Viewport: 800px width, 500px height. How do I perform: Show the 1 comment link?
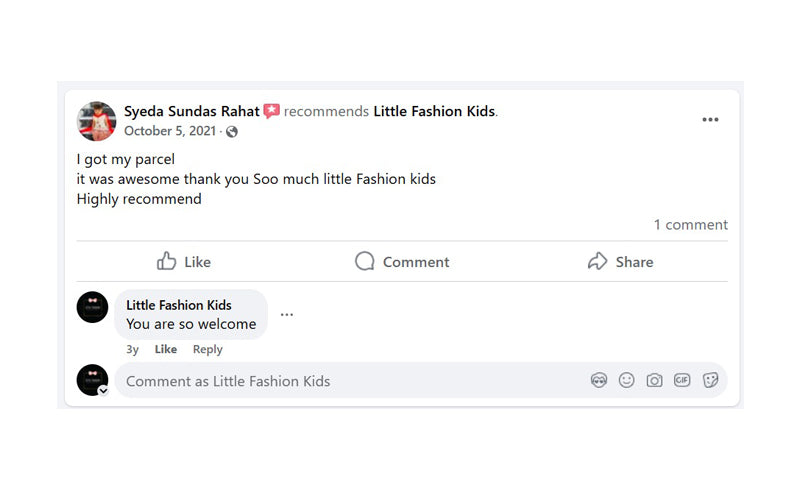tap(691, 224)
